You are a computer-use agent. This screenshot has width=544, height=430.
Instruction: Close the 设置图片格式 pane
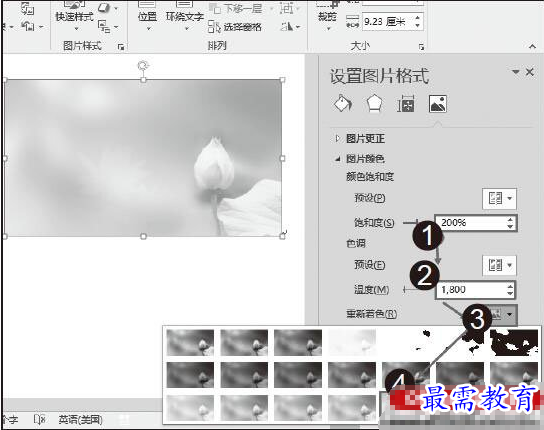[x=529, y=72]
